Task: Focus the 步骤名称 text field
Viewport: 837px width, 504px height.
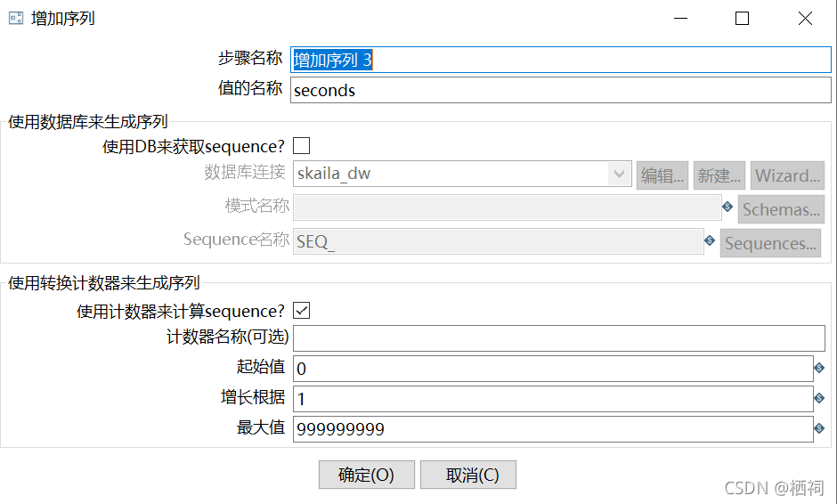Action: pyautogui.click(x=560, y=60)
